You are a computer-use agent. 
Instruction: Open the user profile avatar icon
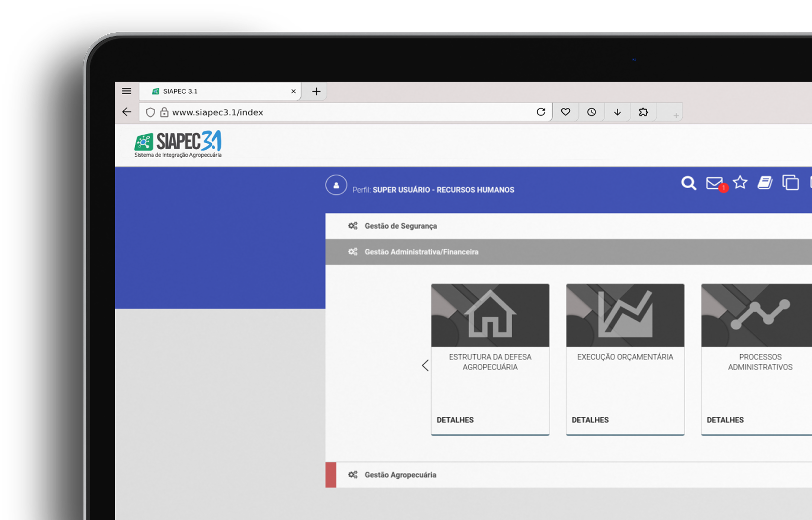point(336,185)
